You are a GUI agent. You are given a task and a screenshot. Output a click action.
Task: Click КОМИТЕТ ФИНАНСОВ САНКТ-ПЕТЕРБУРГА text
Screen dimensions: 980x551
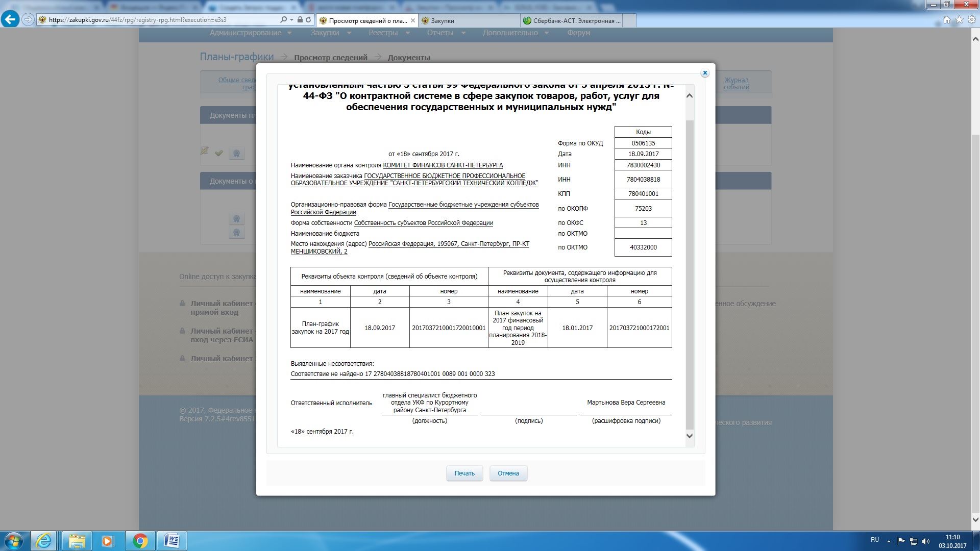(443, 165)
